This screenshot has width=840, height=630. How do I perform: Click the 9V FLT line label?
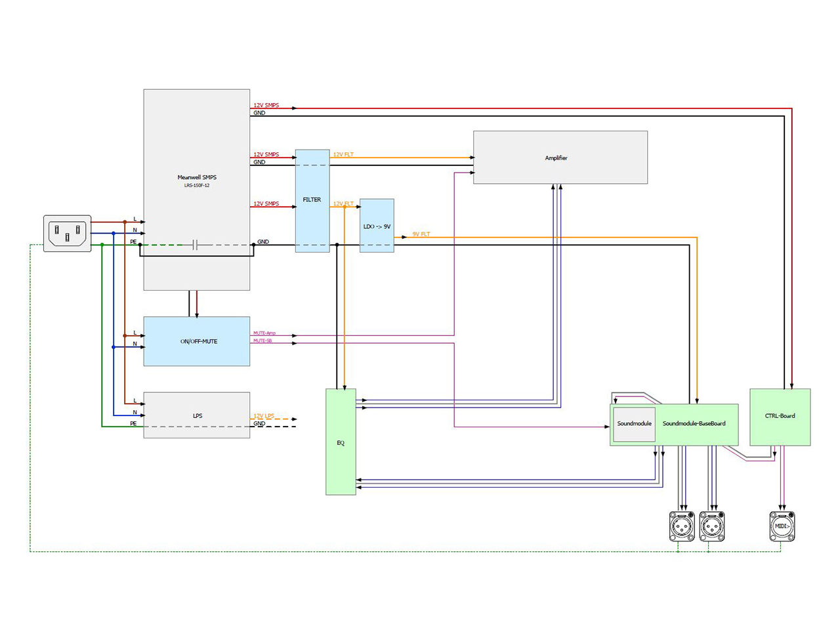(421, 234)
